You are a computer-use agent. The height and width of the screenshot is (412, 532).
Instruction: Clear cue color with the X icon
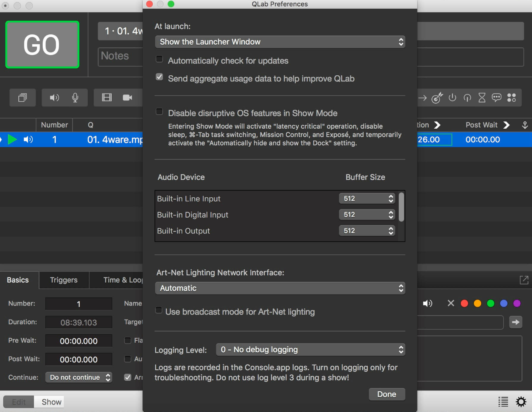click(x=451, y=303)
